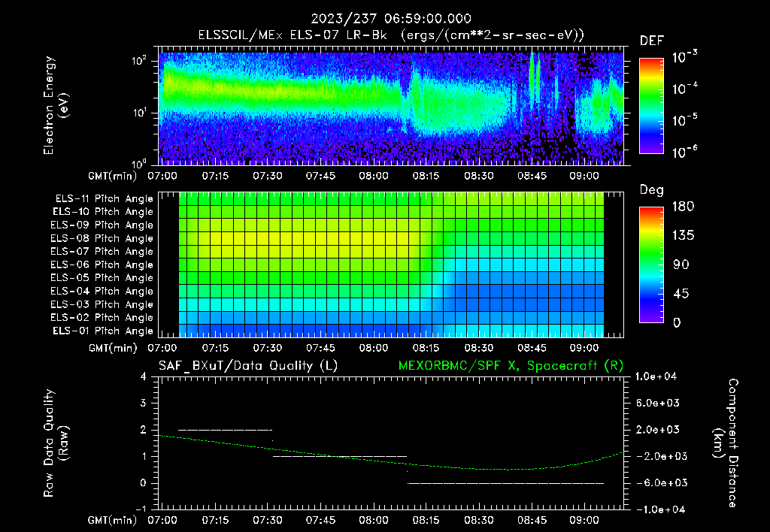The image size is (770, 532).
Task: Click the 3 tick on data quality axis
Action: 143,403
